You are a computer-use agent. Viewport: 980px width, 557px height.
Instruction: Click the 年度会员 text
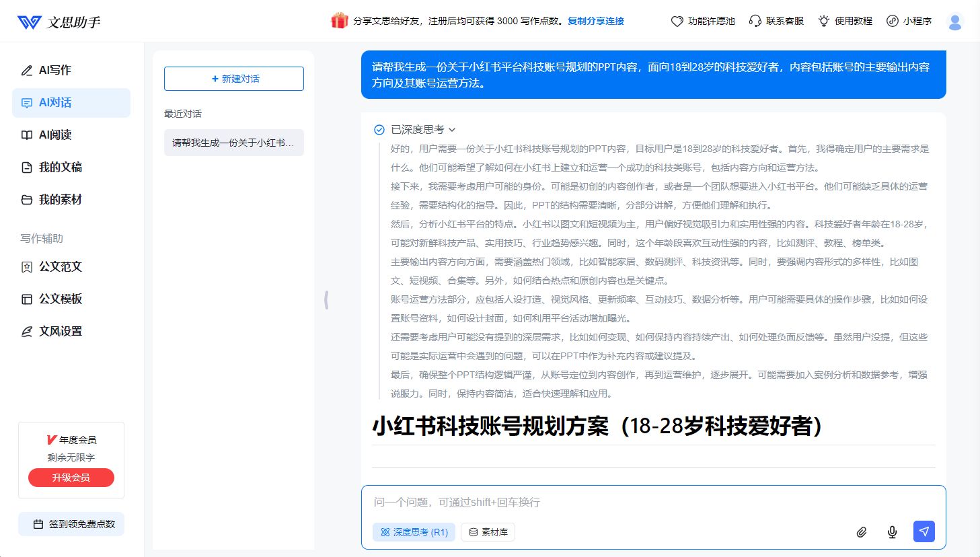(78, 440)
